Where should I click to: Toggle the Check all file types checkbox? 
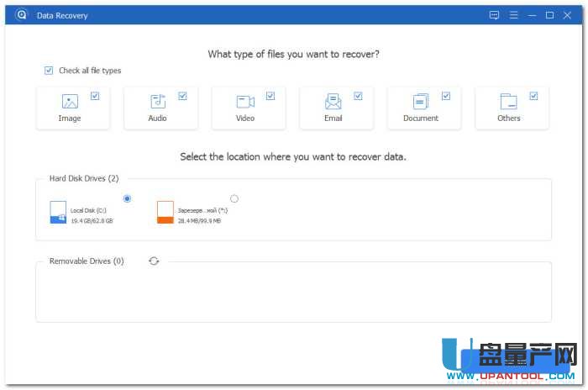tap(49, 71)
